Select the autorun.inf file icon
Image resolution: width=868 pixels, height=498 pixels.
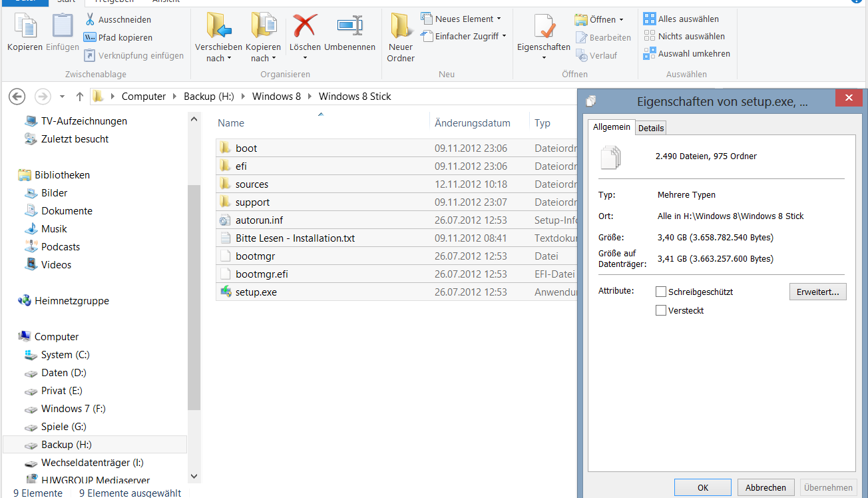pyautogui.click(x=224, y=220)
